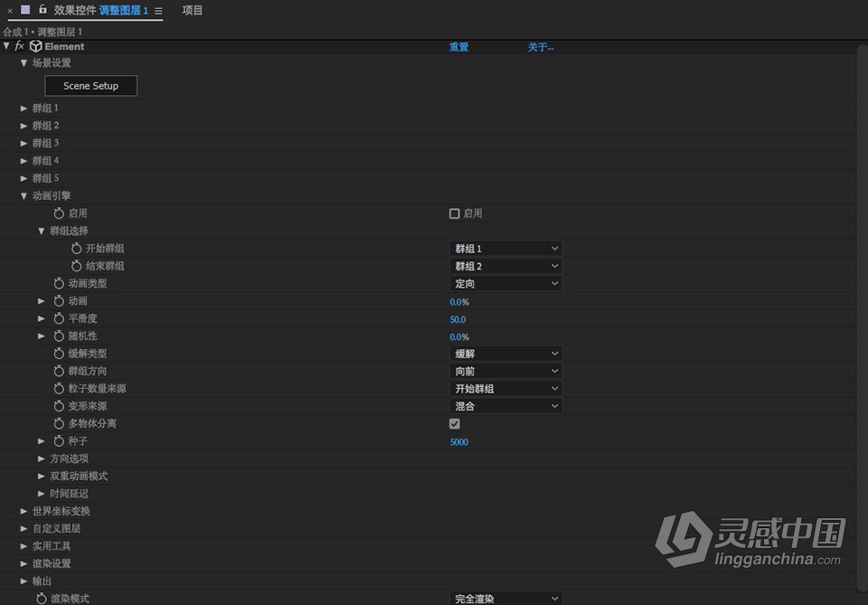
Task: Toggle stopwatch for 开始群组
Action: (77, 249)
